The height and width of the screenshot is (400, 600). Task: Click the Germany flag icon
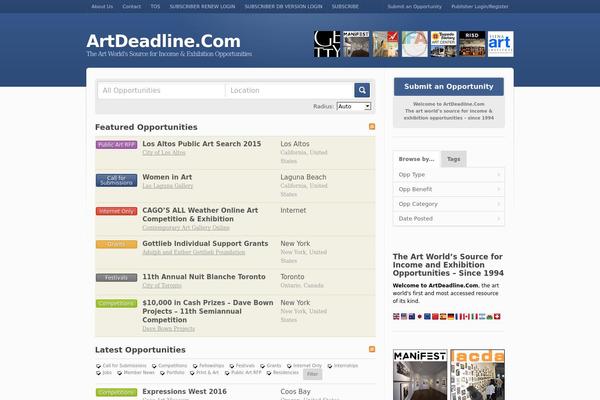451,317
